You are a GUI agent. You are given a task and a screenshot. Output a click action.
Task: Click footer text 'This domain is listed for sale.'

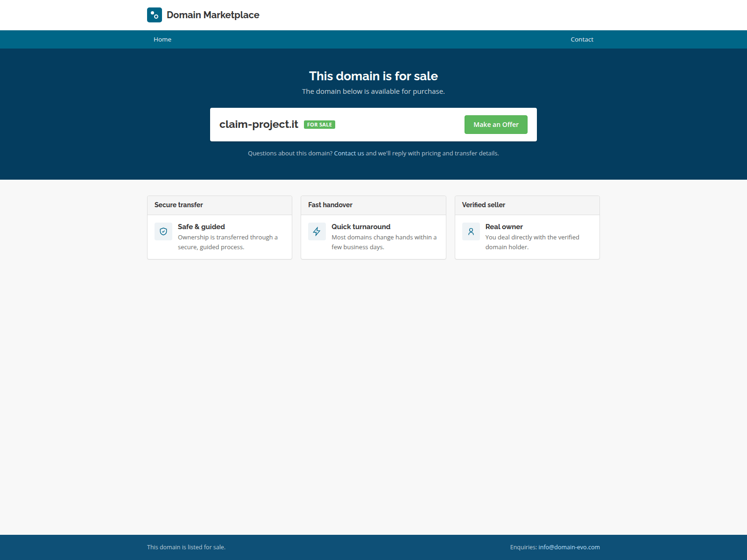pos(186,547)
